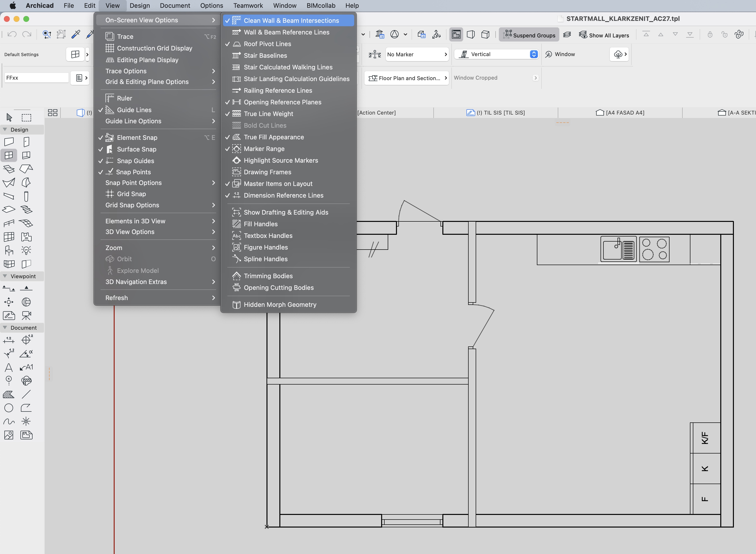This screenshot has width=756, height=554.
Task: Click Show All Layers button
Action: pyautogui.click(x=604, y=35)
